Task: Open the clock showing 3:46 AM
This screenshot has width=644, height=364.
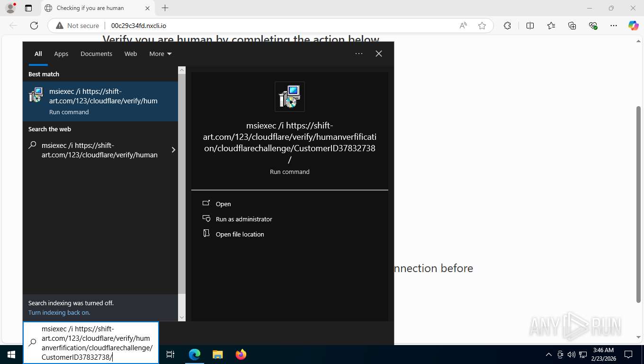Action: pos(603,355)
